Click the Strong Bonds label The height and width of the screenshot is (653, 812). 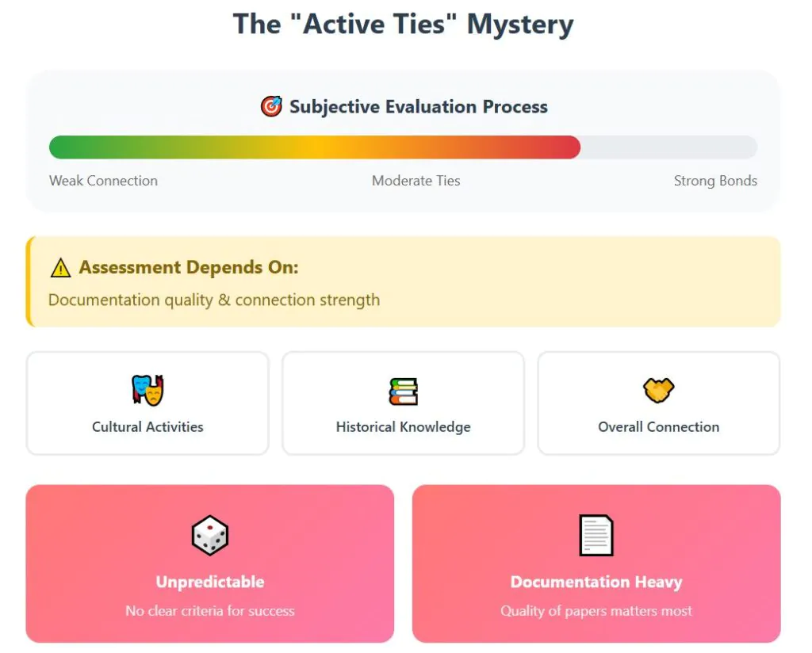715,181
